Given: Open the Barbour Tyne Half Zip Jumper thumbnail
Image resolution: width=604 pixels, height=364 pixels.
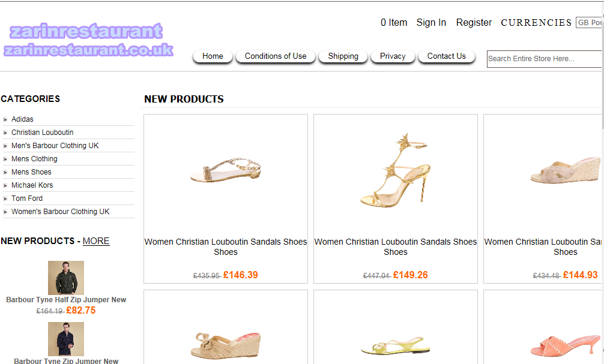Looking at the screenshot, I should click(x=66, y=278).
